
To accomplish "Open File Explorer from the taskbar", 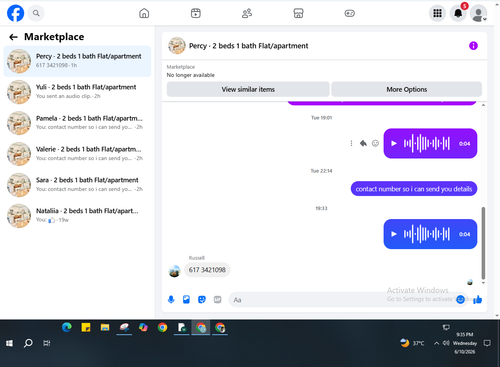I will coord(105,328).
